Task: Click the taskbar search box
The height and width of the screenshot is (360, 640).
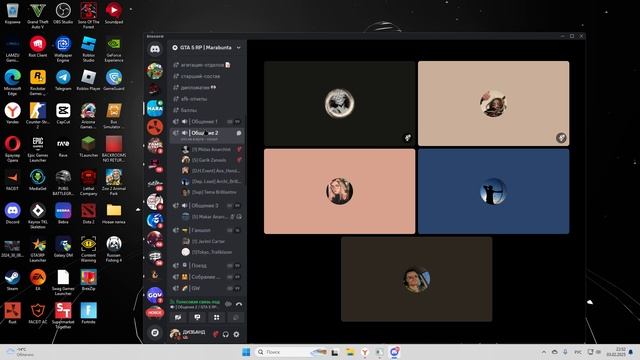Action: 292,352
